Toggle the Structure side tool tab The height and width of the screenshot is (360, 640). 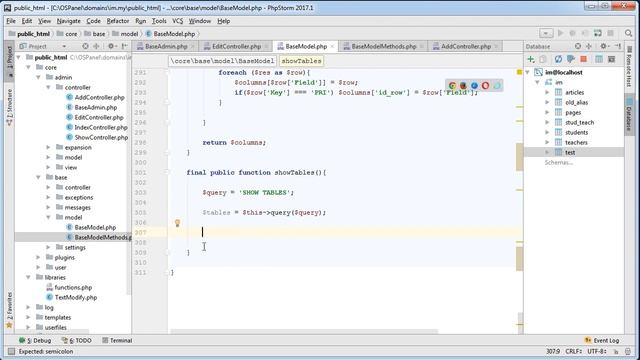(9, 107)
